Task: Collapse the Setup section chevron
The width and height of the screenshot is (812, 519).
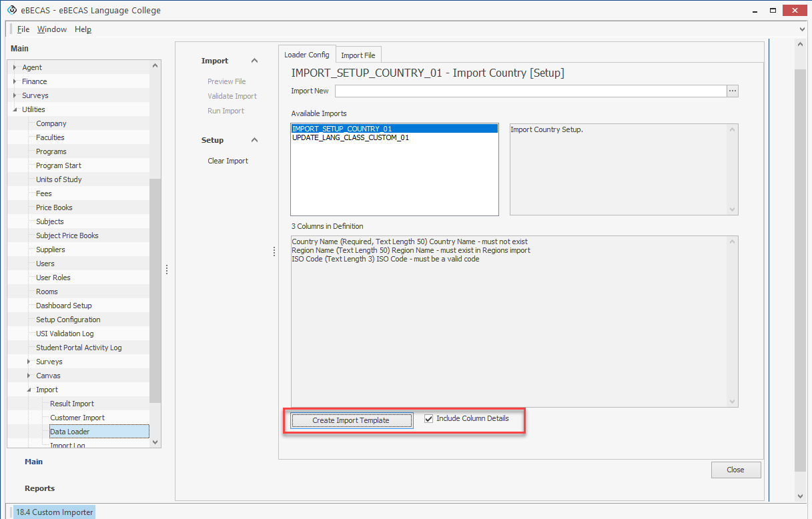Action: click(x=254, y=140)
